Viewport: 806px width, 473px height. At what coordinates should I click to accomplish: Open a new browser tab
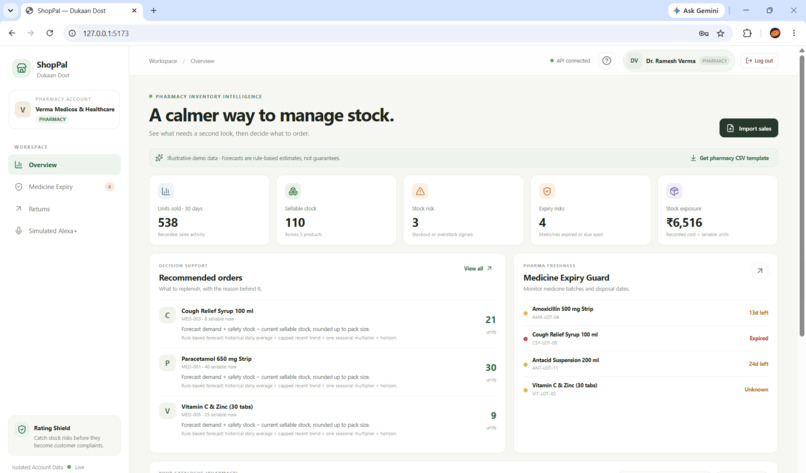[153, 10]
